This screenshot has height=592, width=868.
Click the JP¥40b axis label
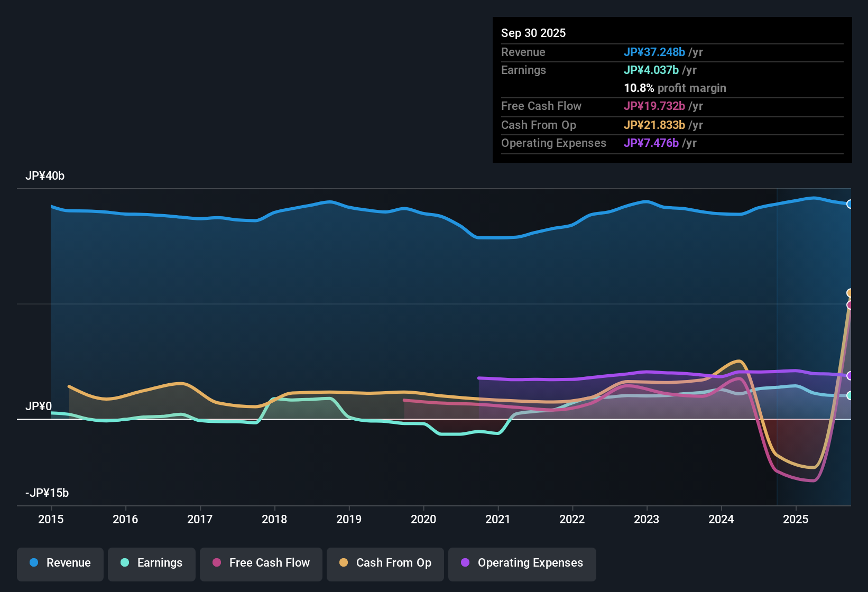tap(45, 176)
